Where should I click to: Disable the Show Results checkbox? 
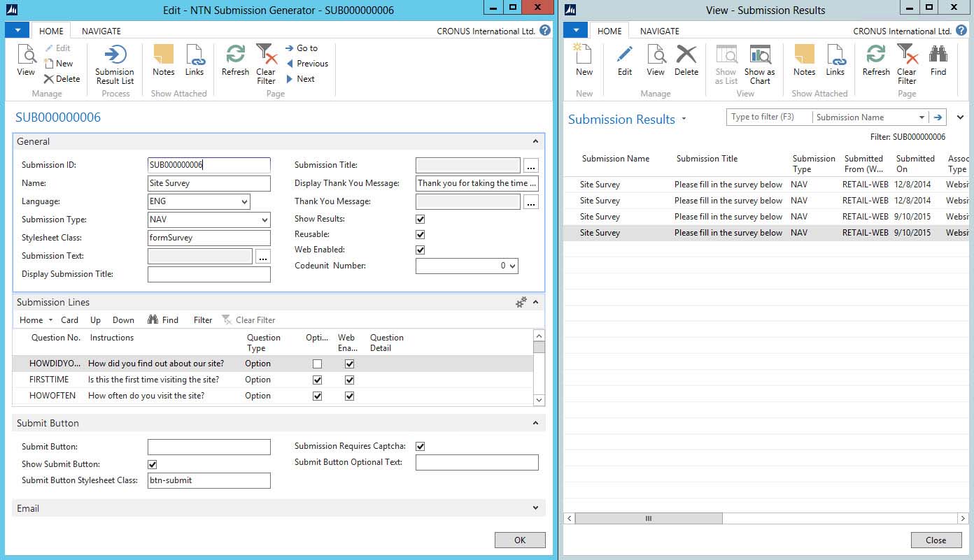tap(420, 219)
